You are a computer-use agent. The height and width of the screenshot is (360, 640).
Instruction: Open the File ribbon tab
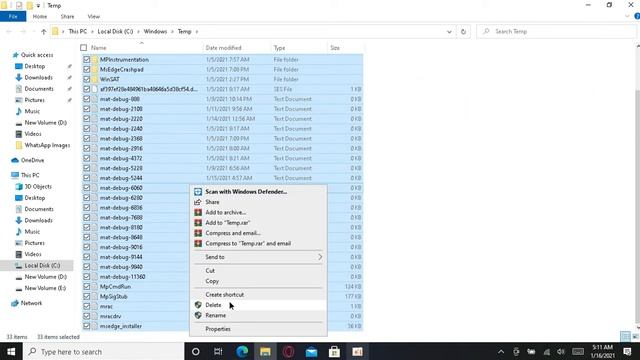(x=13, y=16)
